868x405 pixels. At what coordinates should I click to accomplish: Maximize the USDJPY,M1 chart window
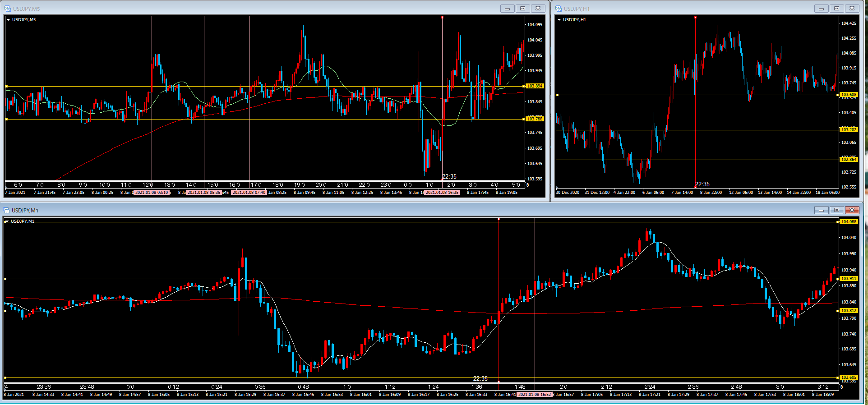[836, 210]
